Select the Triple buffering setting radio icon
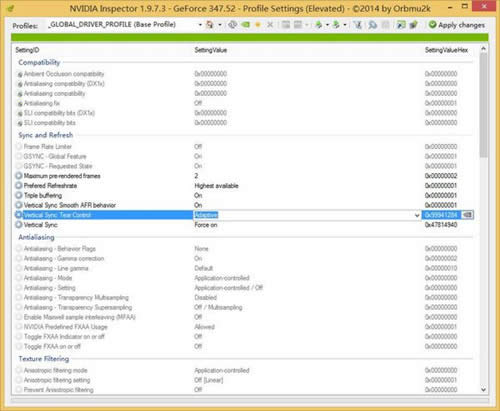This screenshot has width=500, height=411. [19, 195]
